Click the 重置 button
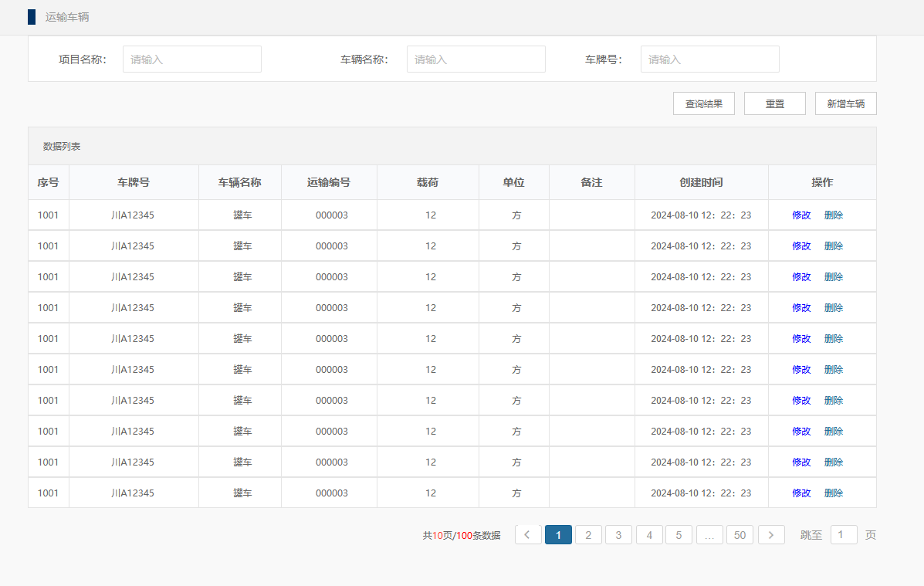 point(774,103)
